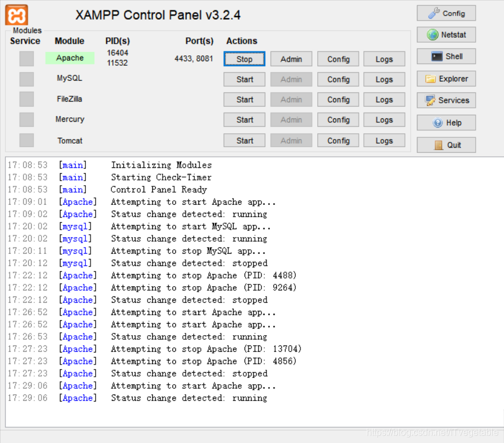Image resolution: width=504 pixels, height=443 pixels.
Task: Click the MySQL Admin button
Action: [x=291, y=80]
